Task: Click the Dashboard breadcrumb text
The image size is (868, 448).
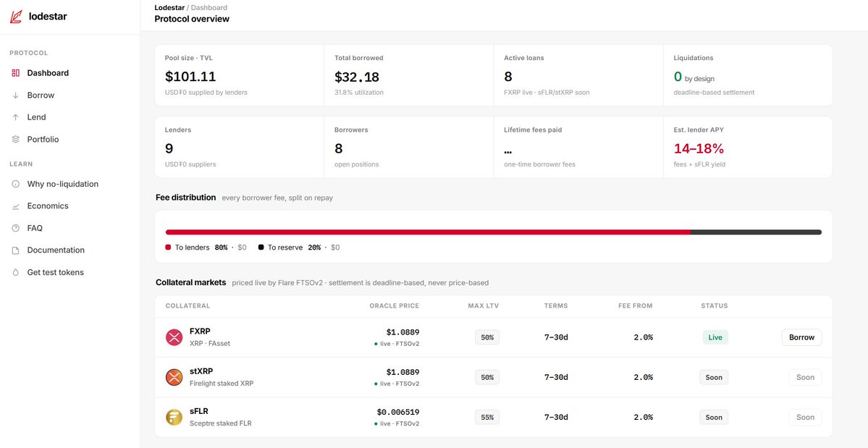Action: click(x=209, y=8)
